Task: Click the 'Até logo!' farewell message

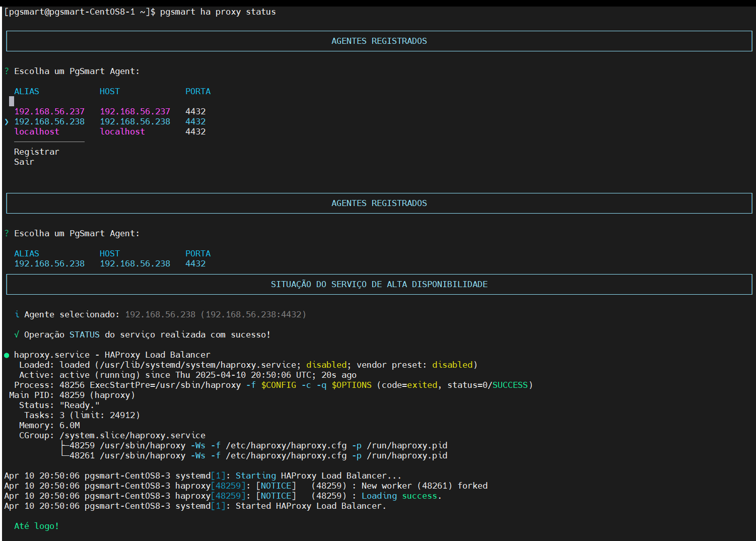Action: (37, 526)
